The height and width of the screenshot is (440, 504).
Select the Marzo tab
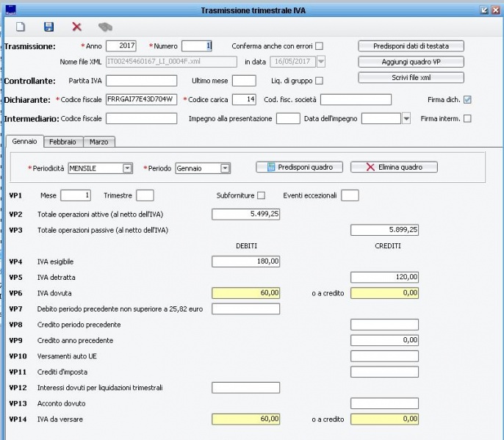pos(98,141)
